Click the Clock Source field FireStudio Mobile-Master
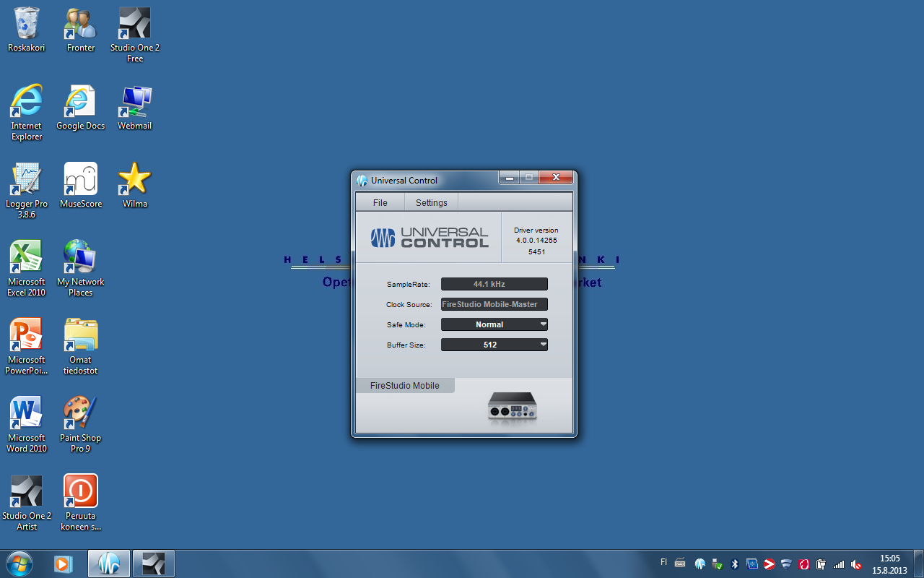 coord(494,304)
